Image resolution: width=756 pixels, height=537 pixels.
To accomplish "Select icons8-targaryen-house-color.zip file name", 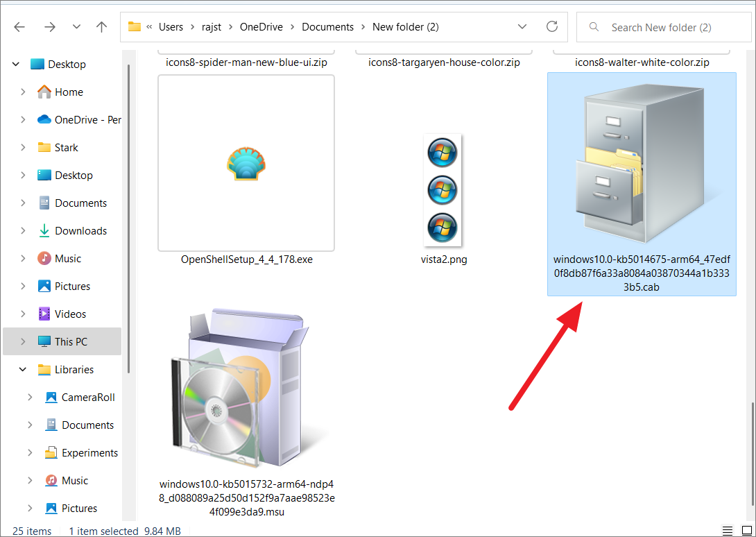I will pos(444,62).
